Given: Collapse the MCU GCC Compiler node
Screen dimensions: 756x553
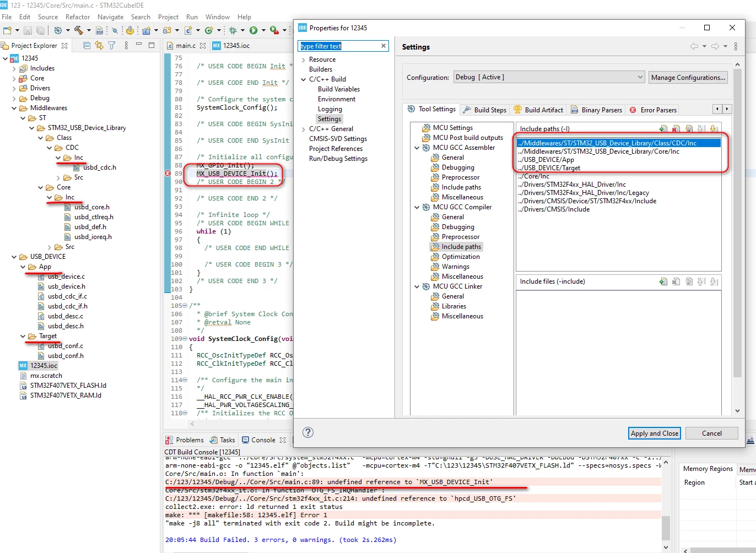Looking at the screenshot, I should (x=417, y=207).
